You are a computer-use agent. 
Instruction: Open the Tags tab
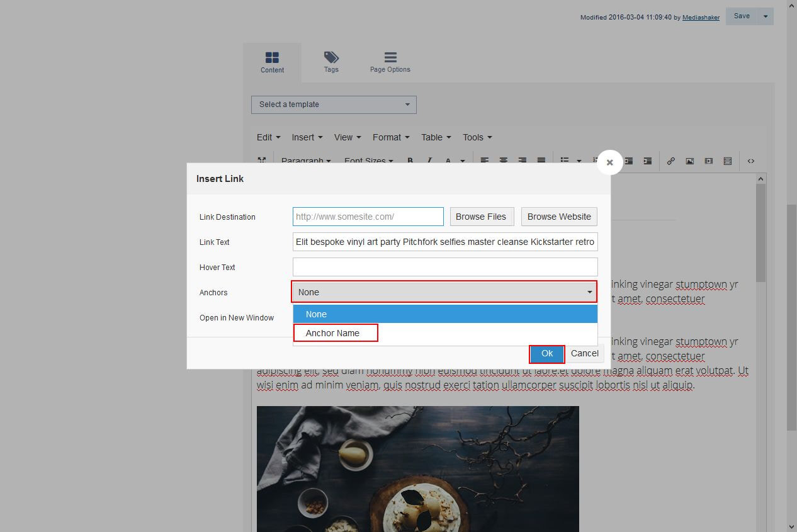331,62
